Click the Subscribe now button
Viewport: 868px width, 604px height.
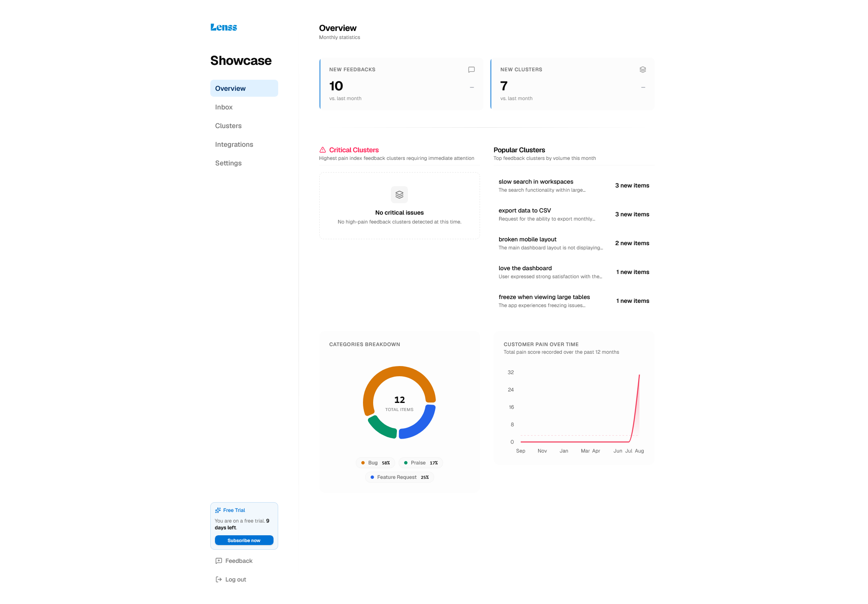click(244, 540)
